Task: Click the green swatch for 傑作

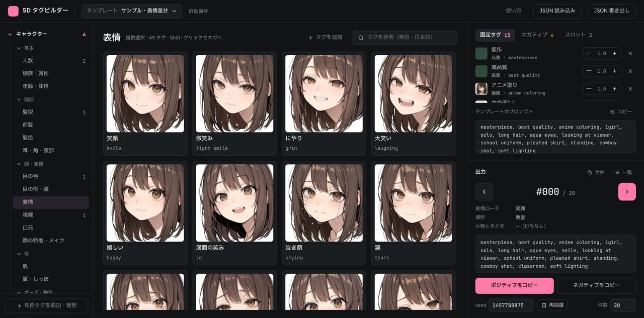Action: click(481, 54)
